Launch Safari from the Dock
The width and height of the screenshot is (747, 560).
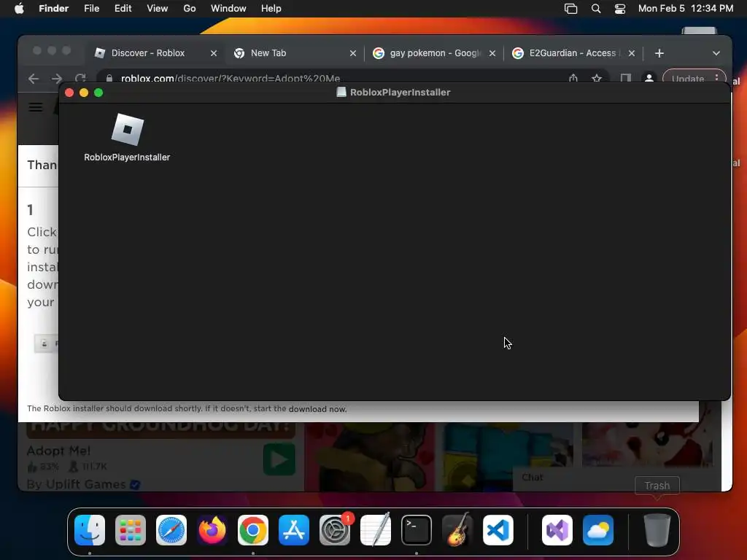171,530
